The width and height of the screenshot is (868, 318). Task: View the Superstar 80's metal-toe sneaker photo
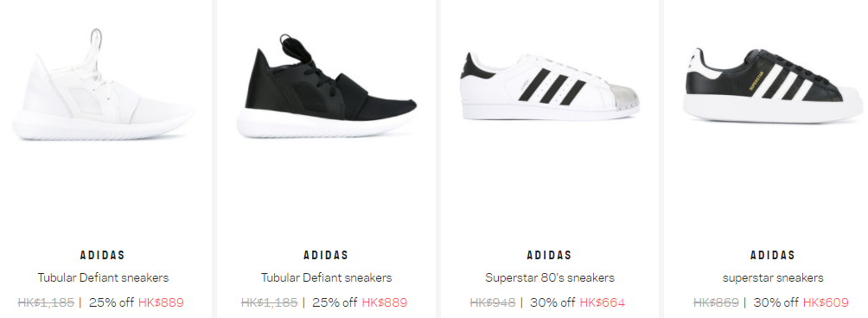point(549,86)
